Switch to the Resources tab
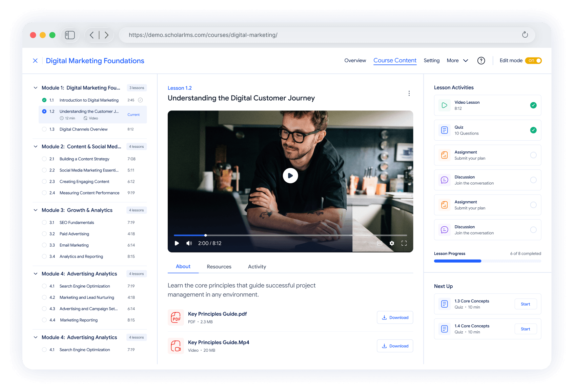Viewport: 574px width, 392px height. tap(219, 267)
